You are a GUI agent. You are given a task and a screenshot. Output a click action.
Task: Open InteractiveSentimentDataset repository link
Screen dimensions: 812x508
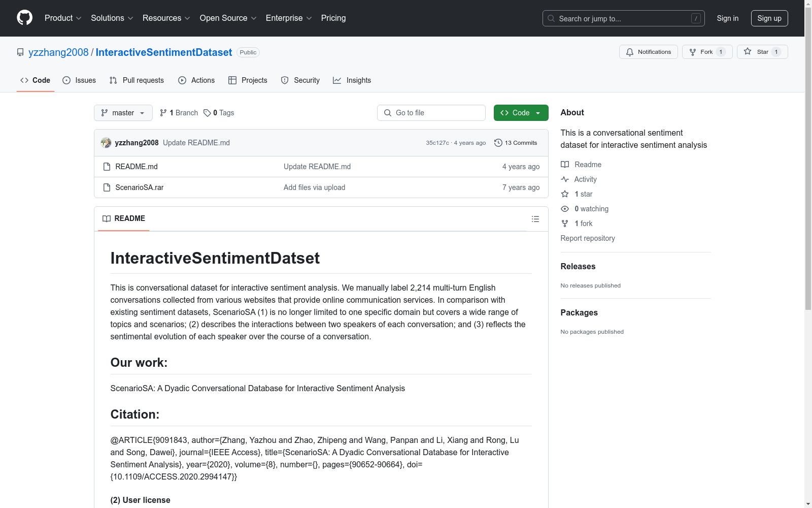[164, 52]
